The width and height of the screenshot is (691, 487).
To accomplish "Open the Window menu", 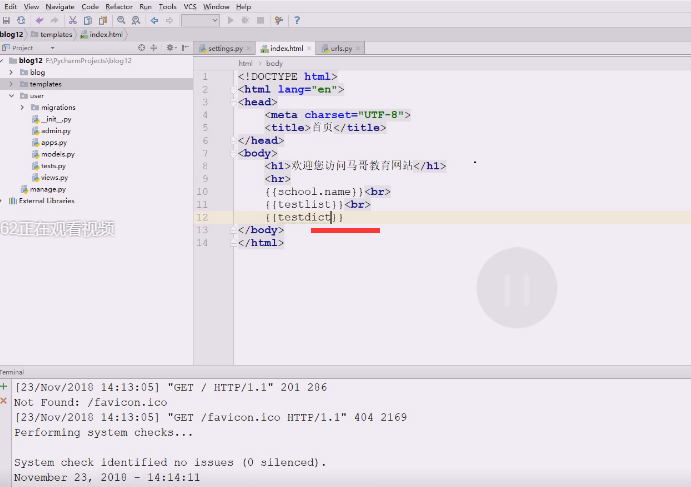I will click(216, 7).
